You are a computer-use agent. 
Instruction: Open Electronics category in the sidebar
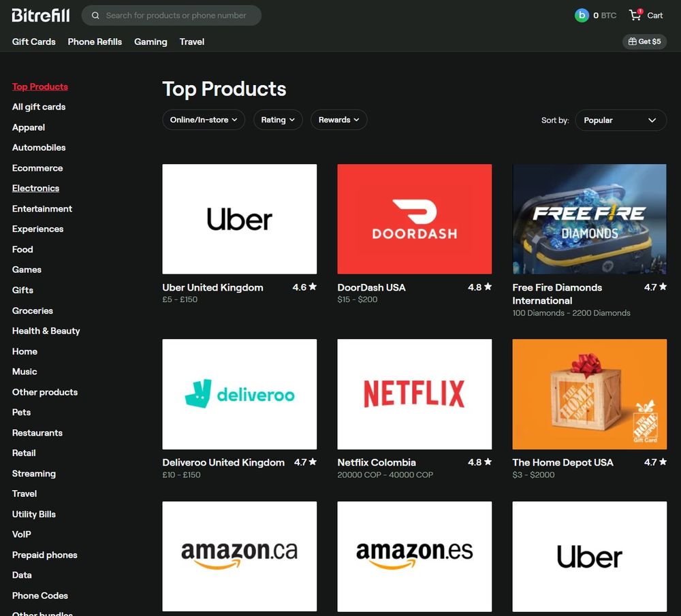point(35,189)
